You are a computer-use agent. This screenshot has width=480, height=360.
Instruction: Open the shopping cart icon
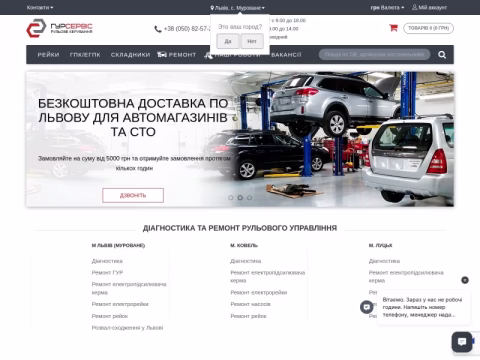[x=393, y=28]
